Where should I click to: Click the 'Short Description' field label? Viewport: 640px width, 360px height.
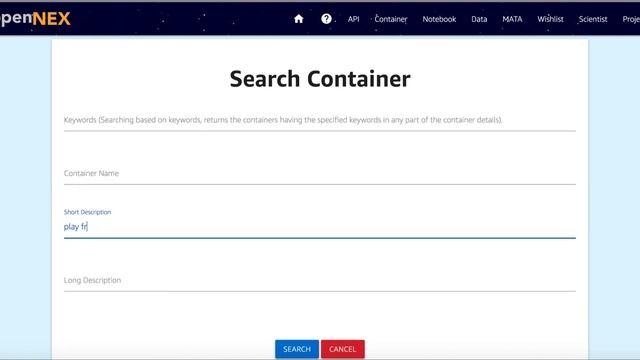87,212
